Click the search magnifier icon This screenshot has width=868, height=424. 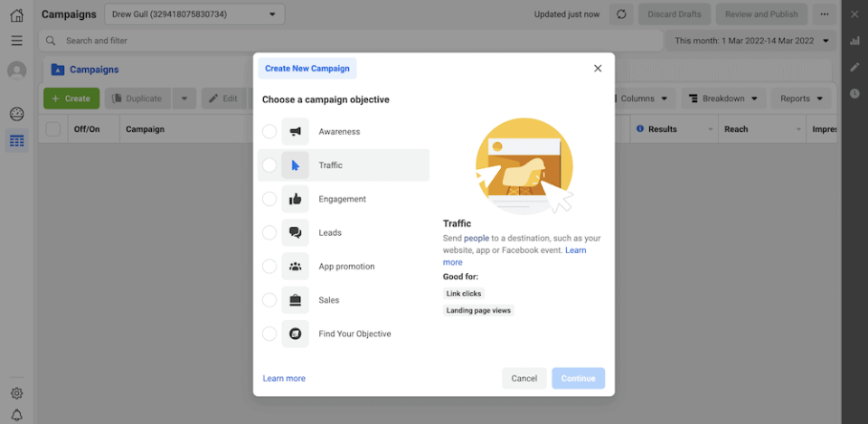(51, 41)
